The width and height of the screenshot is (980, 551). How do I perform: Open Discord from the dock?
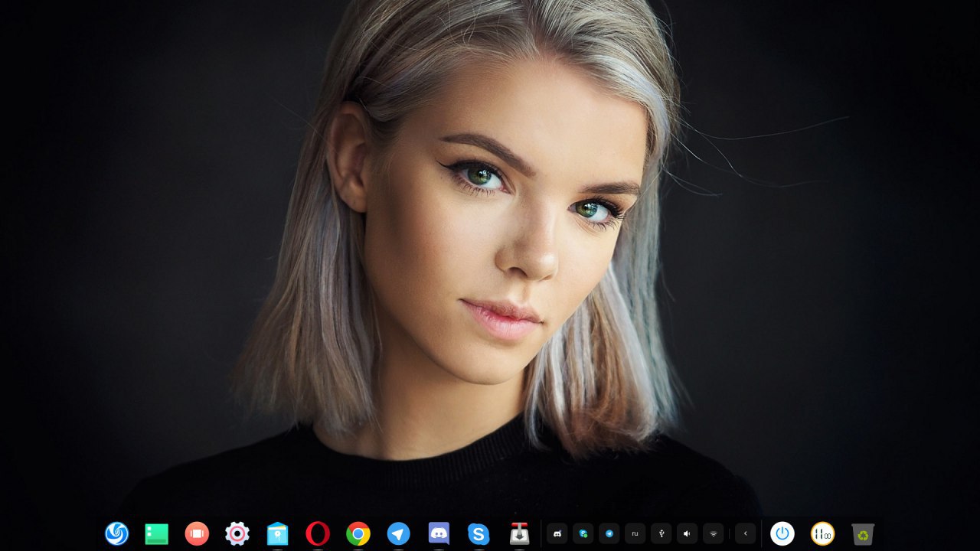[439, 533]
